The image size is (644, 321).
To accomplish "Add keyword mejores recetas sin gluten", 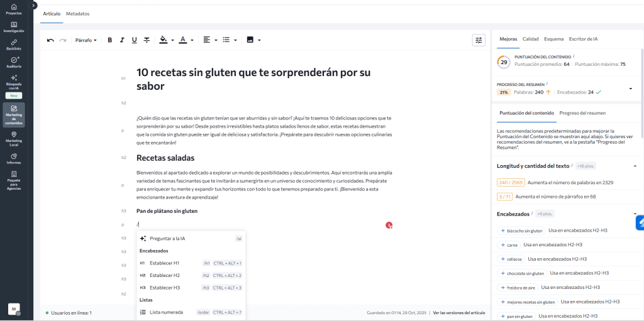I will click(528, 302).
